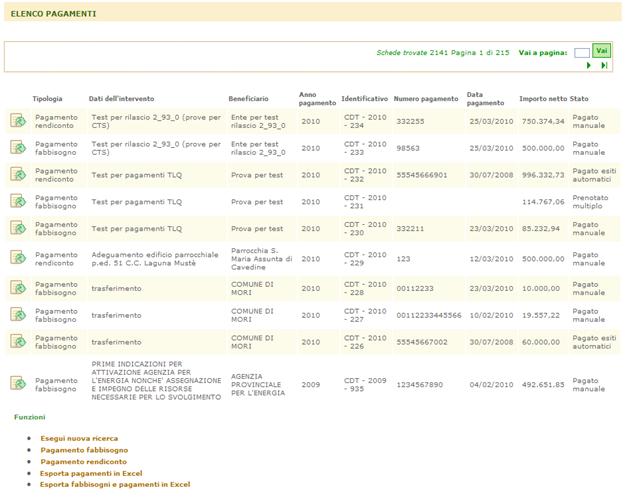Viewport: 625px width, 504px height.
Task: Open 'Esegui nuova ricerca' link
Action: coord(79,438)
